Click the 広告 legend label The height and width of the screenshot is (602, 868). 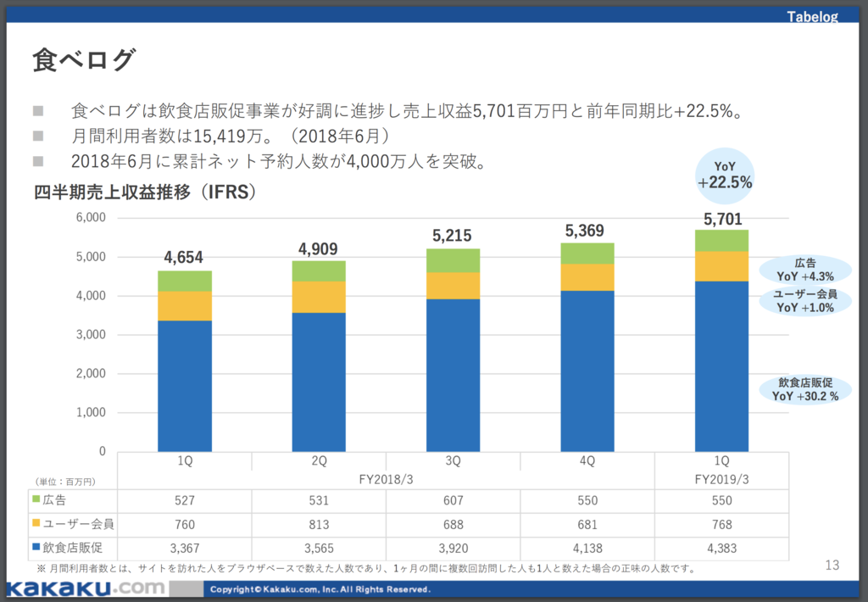point(54,500)
